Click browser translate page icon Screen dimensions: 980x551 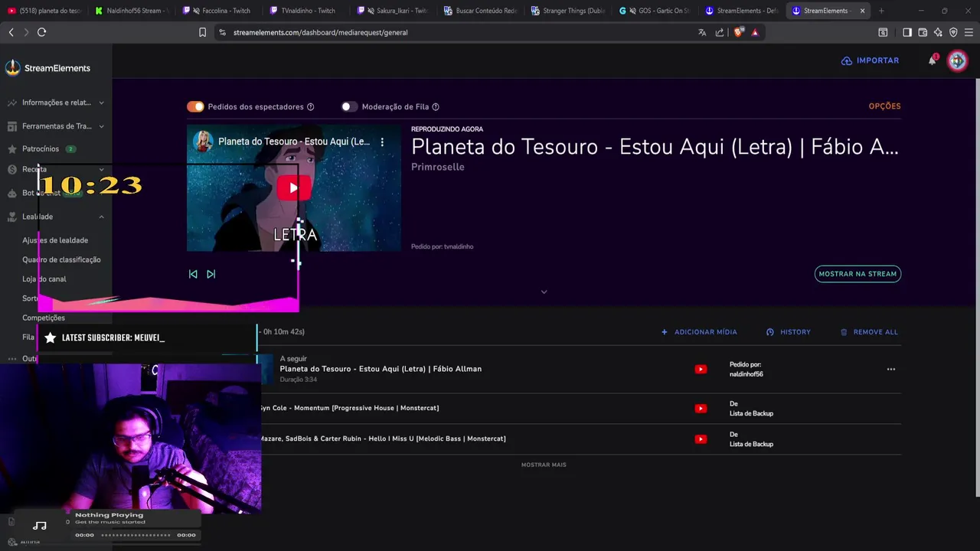(x=702, y=32)
